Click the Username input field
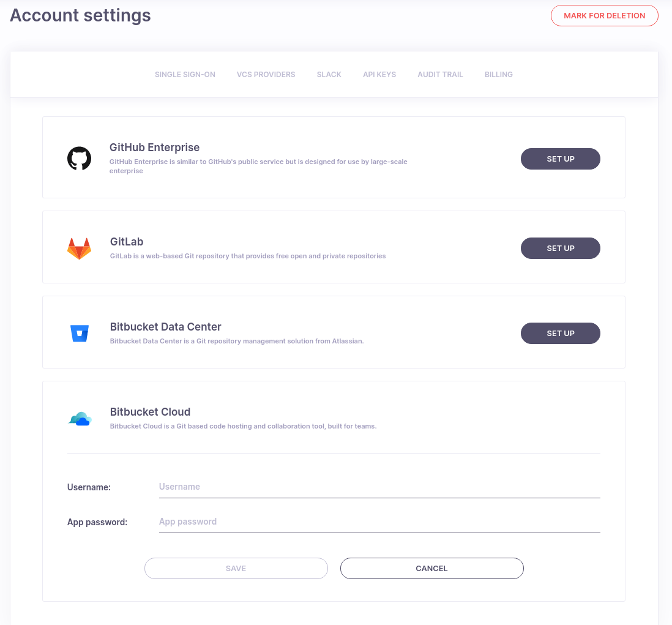Viewport: 672px width, 625px height. tap(379, 487)
